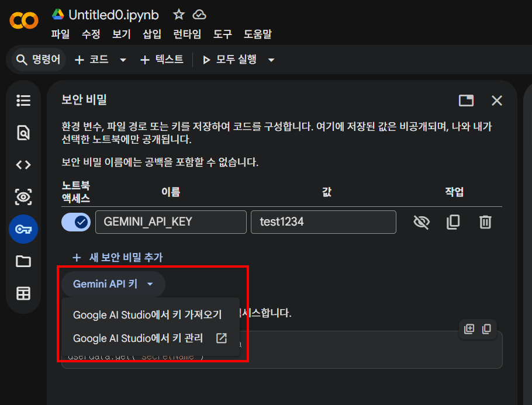Choose Google AI Studio에서 키 관리
This screenshot has width=532, height=405.
click(x=151, y=338)
